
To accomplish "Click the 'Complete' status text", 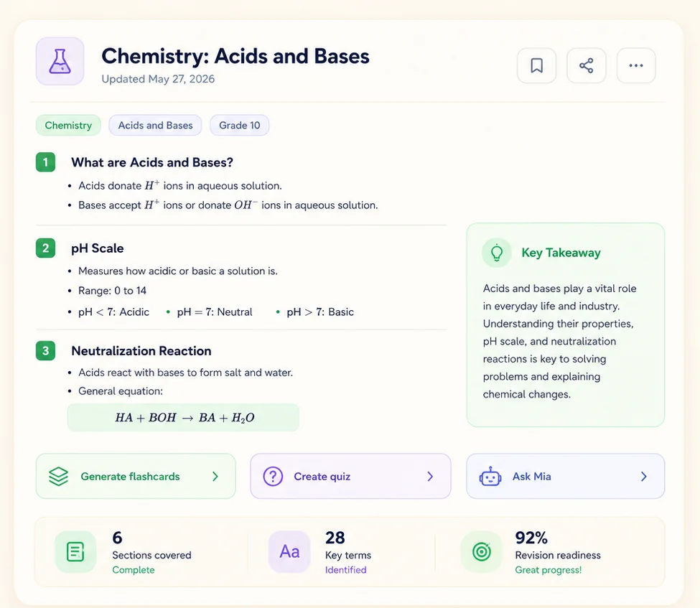I will (x=134, y=570).
